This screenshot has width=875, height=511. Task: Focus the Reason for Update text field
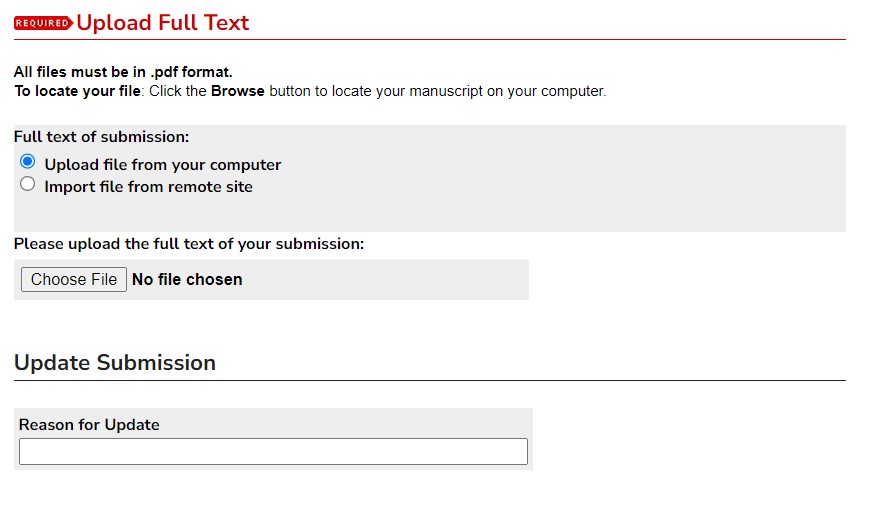[x=273, y=452]
